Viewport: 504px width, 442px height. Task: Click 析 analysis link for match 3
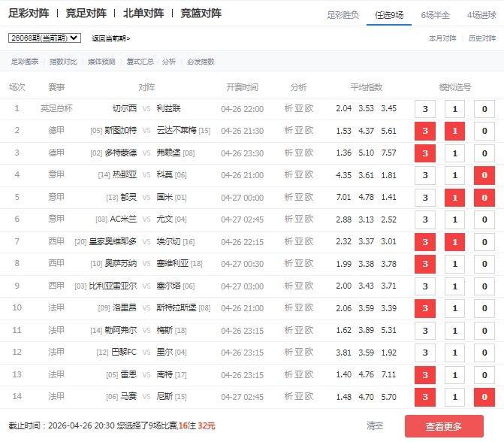(288, 153)
